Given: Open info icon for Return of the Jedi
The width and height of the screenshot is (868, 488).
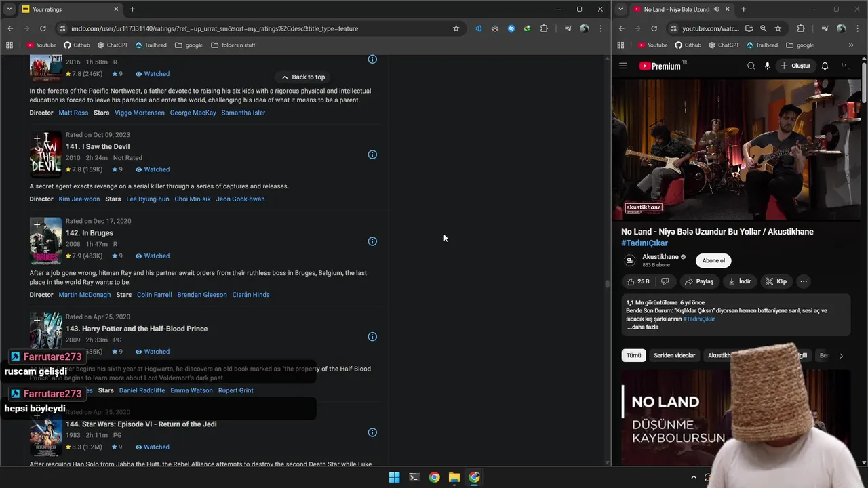Looking at the screenshot, I should click(372, 432).
